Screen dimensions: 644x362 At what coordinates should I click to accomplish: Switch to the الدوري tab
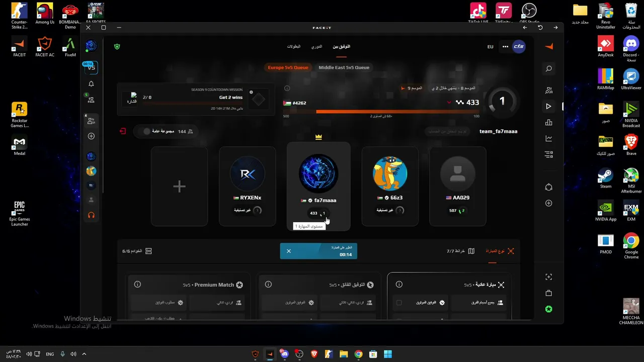[316, 47]
